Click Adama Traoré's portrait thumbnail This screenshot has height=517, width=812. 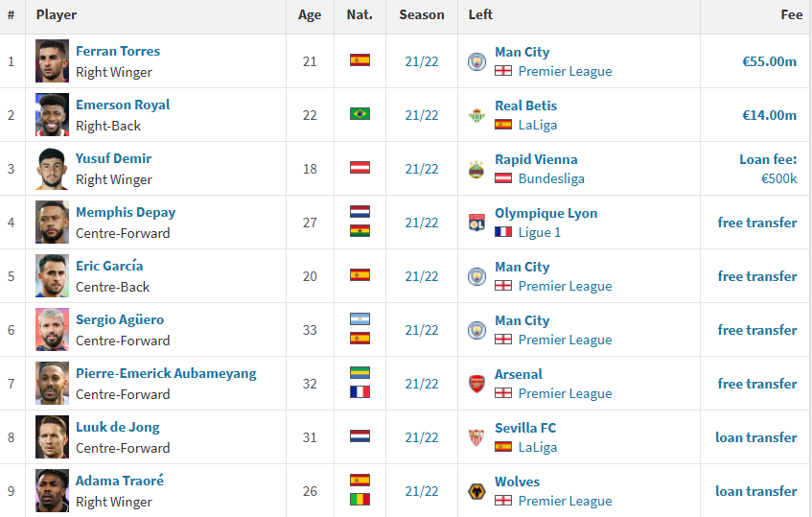pos(52,490)
